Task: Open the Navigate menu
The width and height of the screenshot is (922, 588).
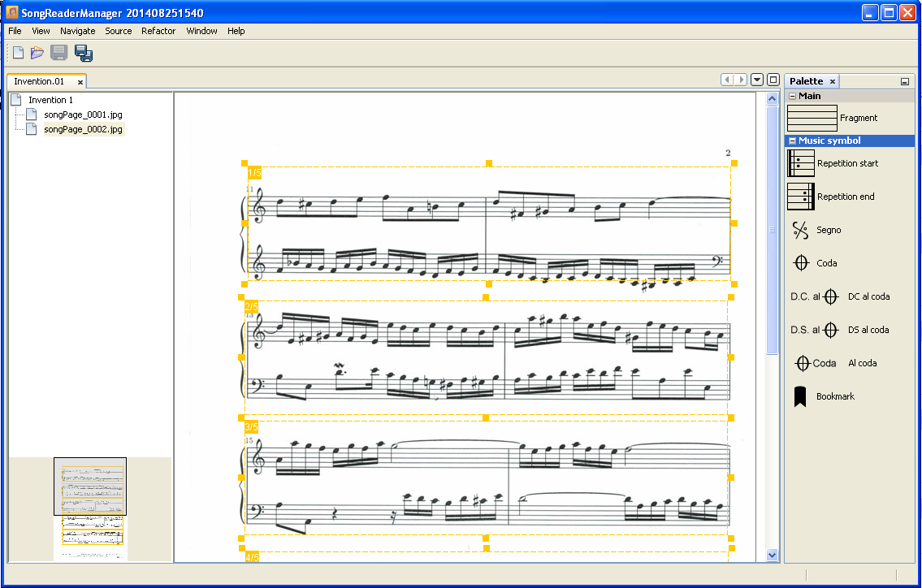Action: pos(78,31)
